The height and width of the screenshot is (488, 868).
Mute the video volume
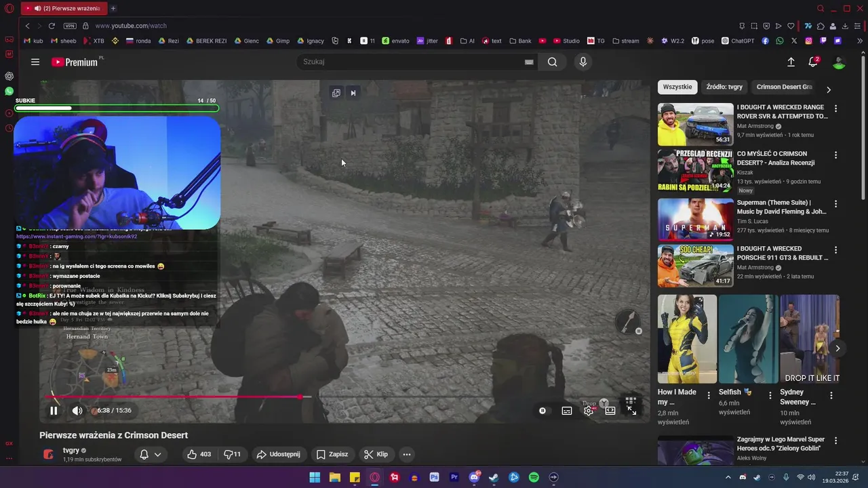tap(77, 411)
